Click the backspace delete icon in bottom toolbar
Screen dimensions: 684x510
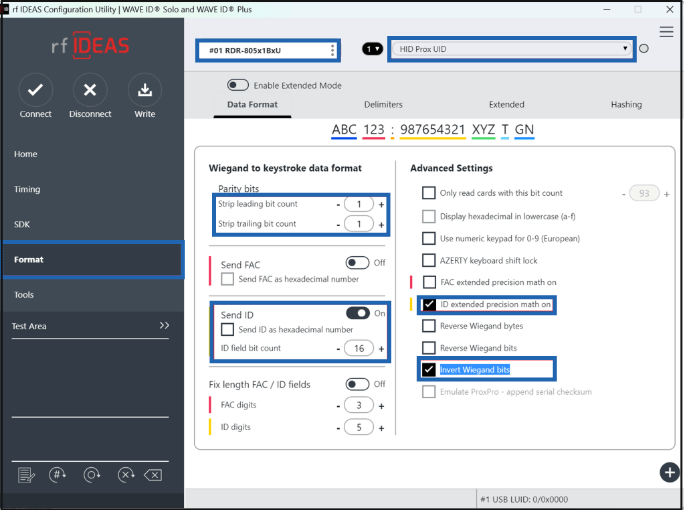[153, 475]
